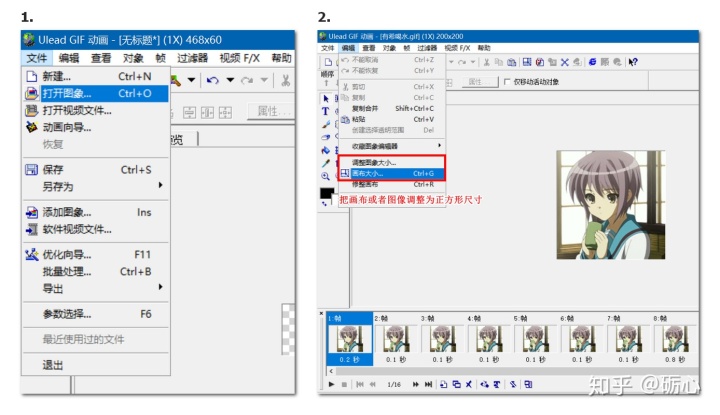Image resolution: width=720 pixels, height=415 pixels.
Task: Click the new document icon in window 2
Action: 328,62
